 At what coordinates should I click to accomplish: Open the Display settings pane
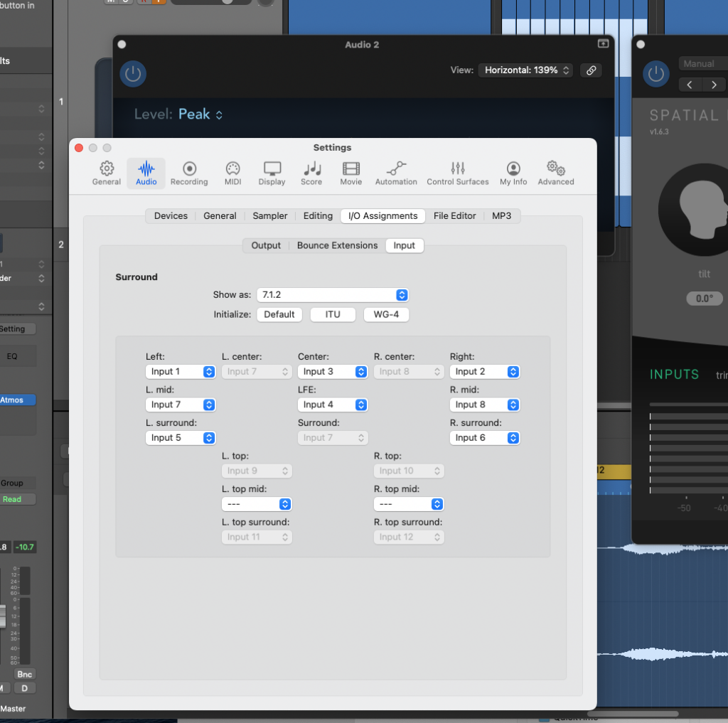click(x=272, y=173)
